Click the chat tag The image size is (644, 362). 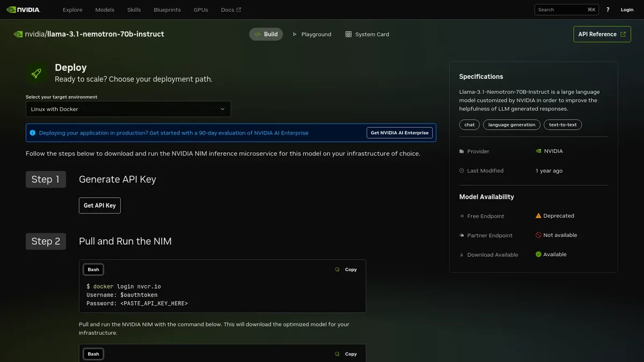tap(470, 124)
